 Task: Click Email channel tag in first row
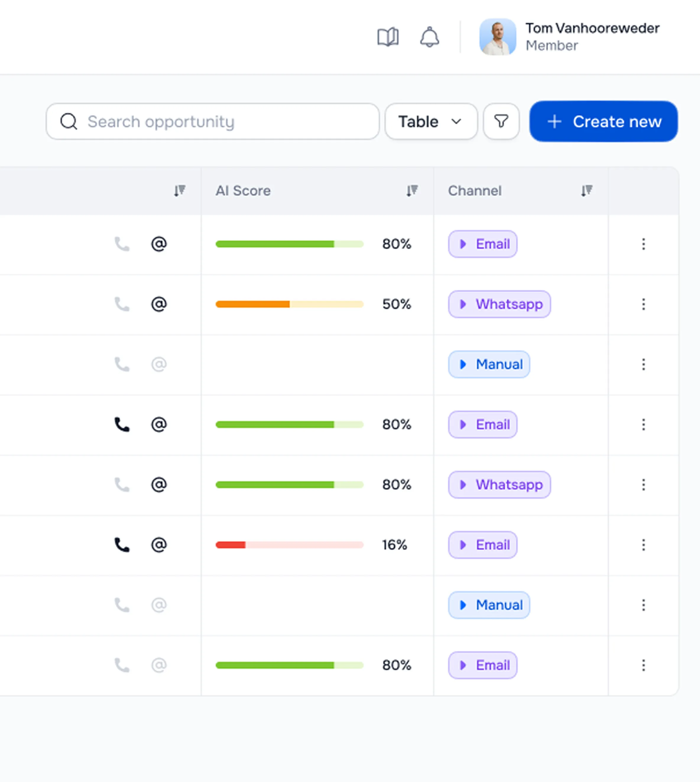point(482,244)
